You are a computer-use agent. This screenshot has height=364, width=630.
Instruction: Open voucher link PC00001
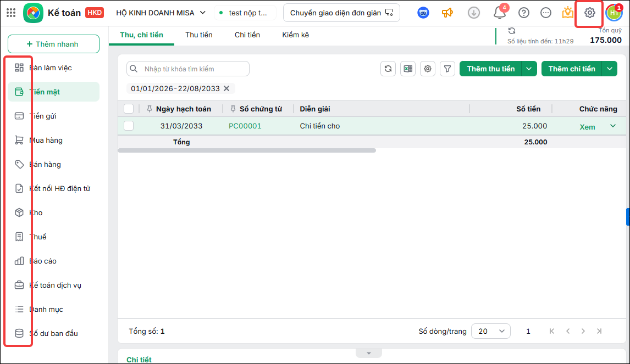(x=245, y=126)
